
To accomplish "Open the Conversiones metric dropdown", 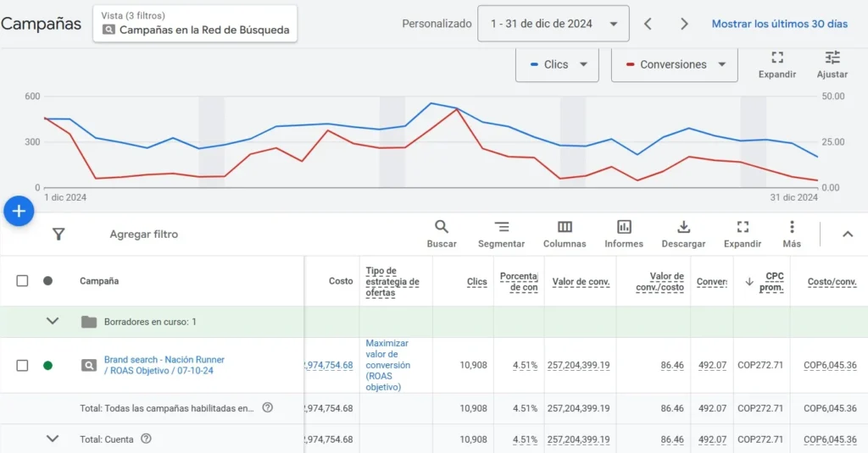I will pos(674,64).
